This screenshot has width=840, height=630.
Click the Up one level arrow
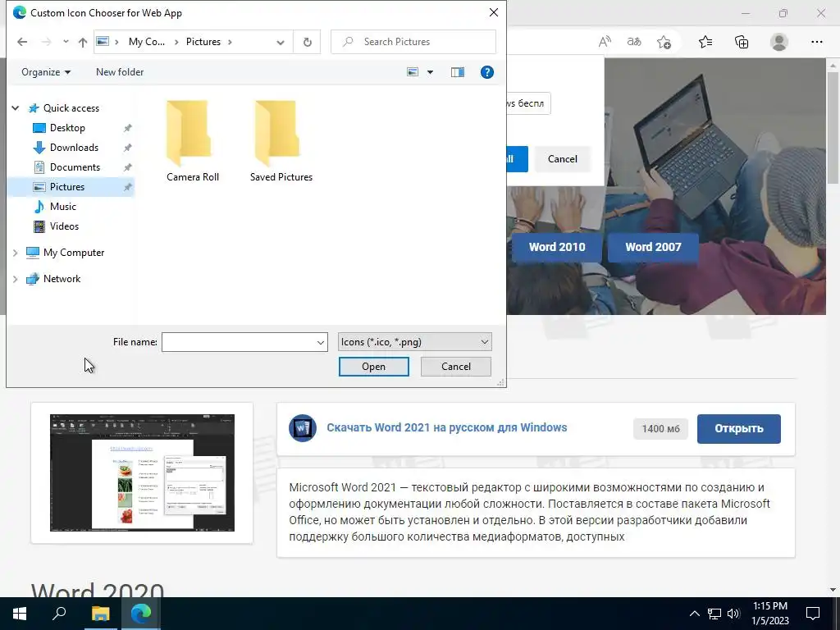(83, 42)
